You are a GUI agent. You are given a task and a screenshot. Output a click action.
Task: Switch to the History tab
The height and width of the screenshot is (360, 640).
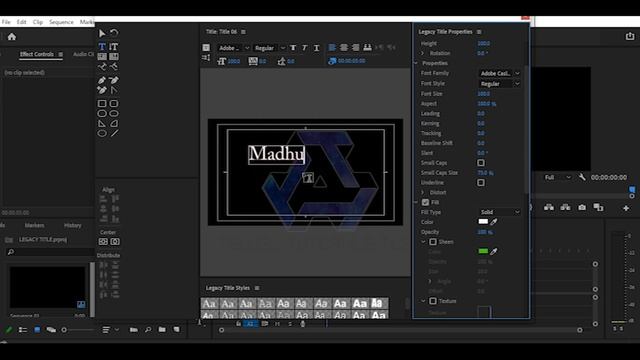point(73,225)
